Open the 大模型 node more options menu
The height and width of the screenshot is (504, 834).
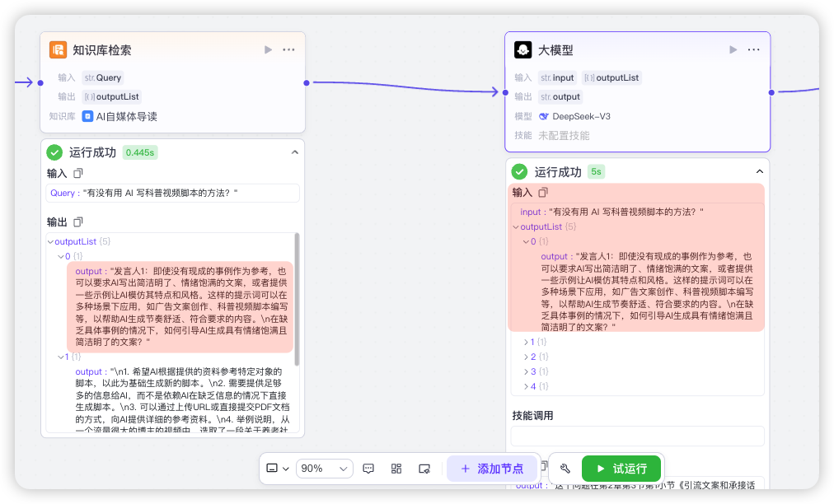754,49
